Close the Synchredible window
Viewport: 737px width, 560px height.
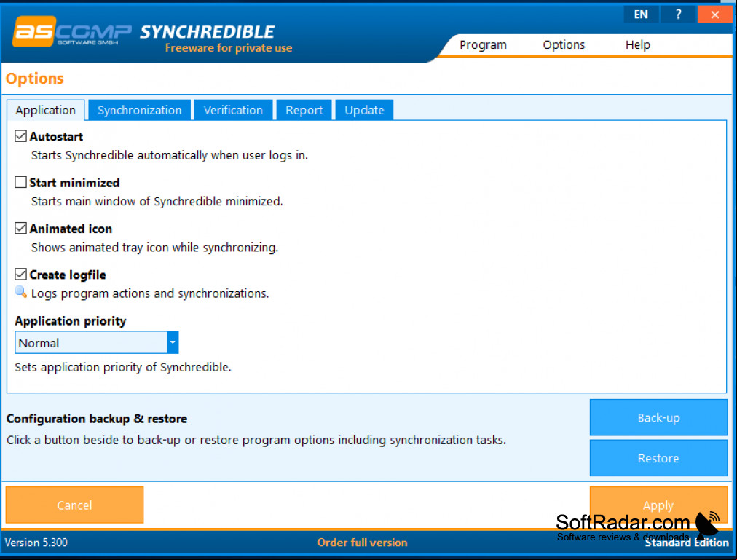(x=714, y=15)
